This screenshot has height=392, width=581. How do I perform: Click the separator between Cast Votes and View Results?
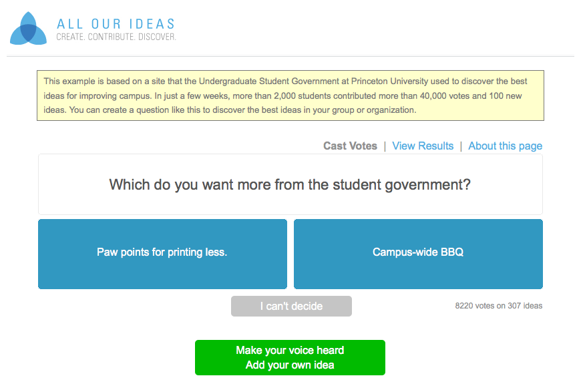point(385,146)
